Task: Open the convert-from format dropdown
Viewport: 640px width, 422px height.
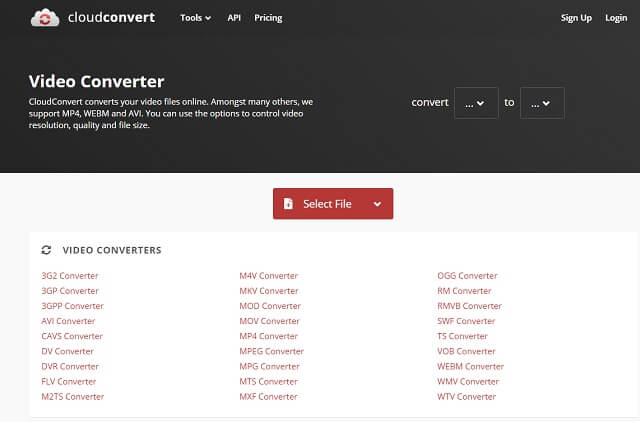Action: click(476, 103)
